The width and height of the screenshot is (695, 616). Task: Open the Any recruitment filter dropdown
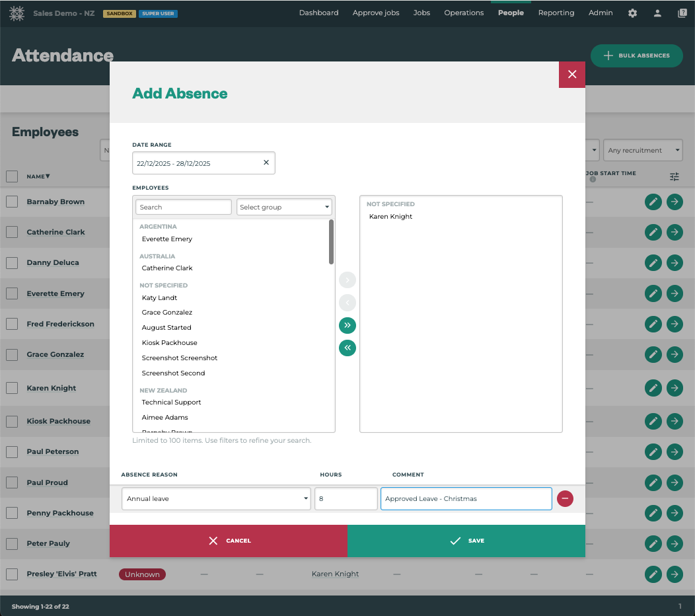click(643, 150)
